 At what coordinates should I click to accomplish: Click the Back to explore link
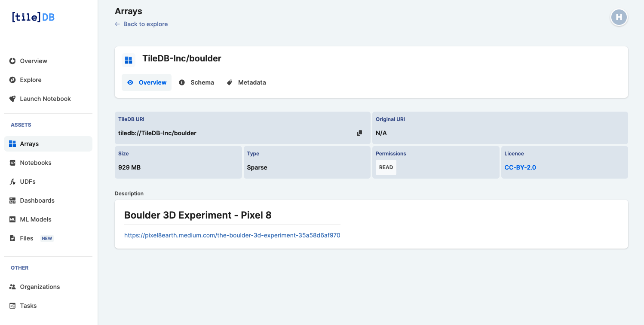(x=141, y=24)
